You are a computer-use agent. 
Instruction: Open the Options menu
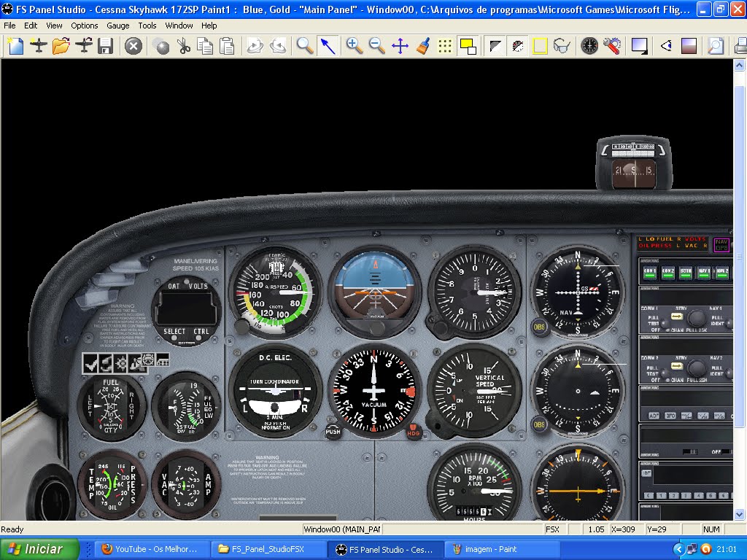coord(84,25)
